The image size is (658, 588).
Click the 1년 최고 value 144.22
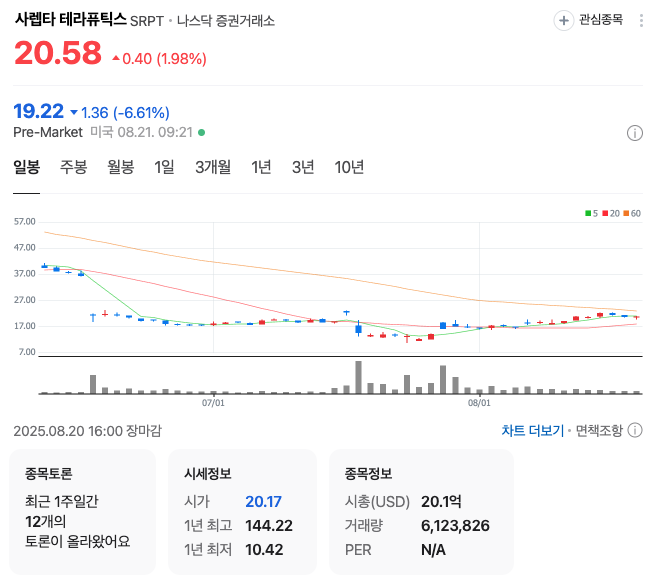click(x=269, y=525)
